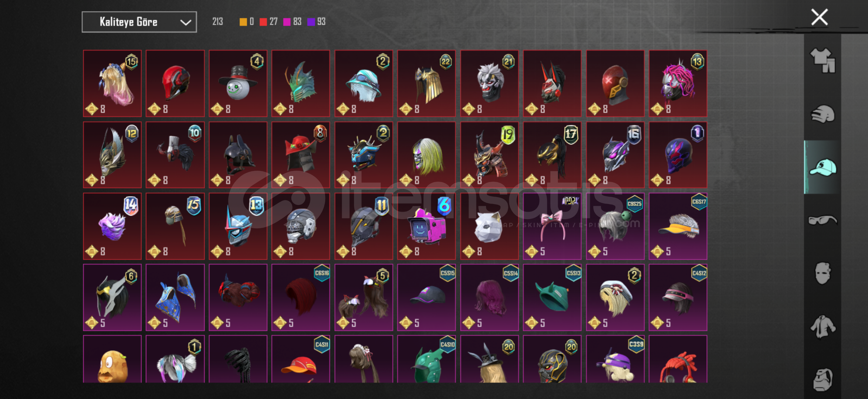Select the cap headwear category tab

[823, 167]
